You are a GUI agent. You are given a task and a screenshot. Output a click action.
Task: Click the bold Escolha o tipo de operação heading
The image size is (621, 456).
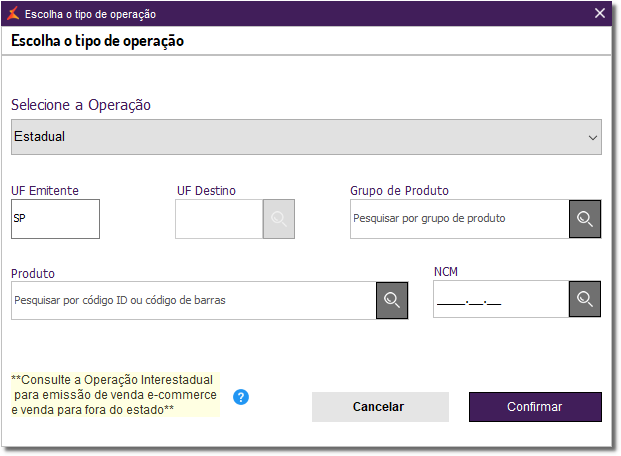click(98, 41)
